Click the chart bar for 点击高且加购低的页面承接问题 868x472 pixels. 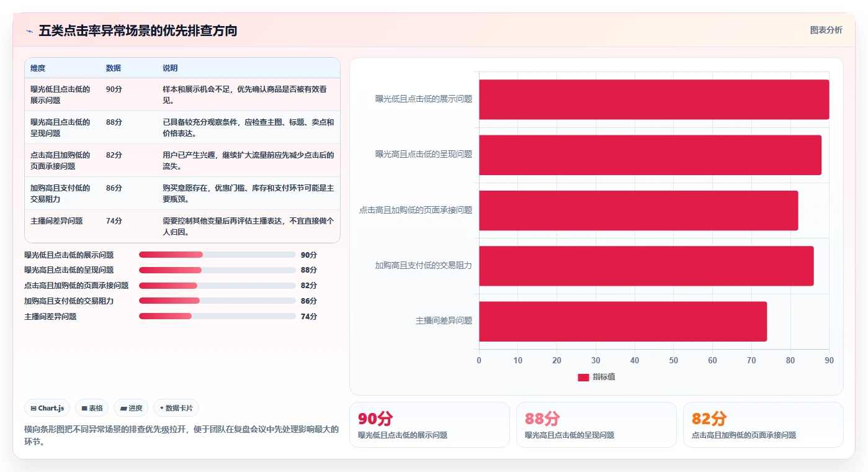click(x=638, y=211)
